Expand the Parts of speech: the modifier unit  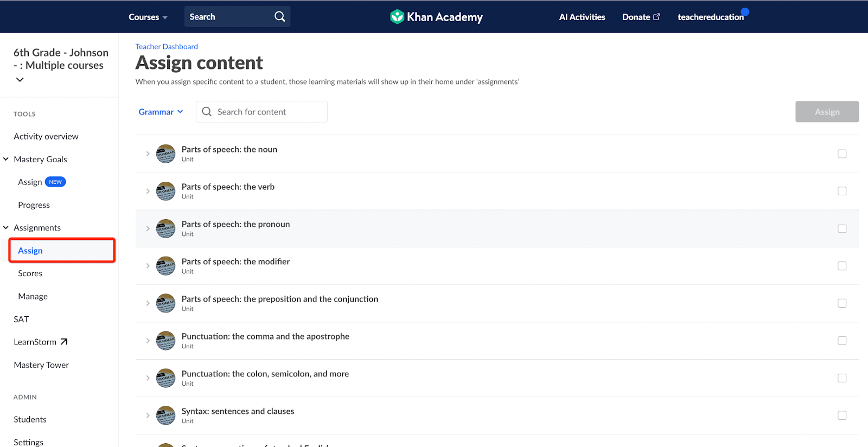pos(148,266)
